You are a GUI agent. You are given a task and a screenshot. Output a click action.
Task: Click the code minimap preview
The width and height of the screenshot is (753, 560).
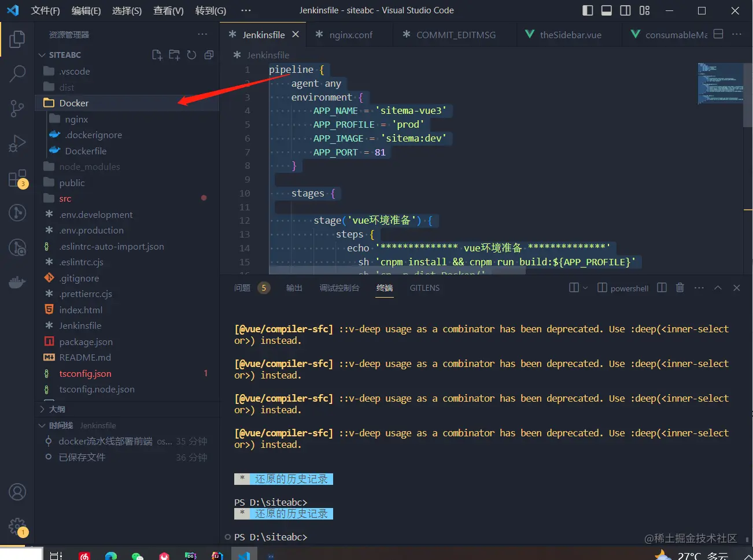tap(719, 83)
